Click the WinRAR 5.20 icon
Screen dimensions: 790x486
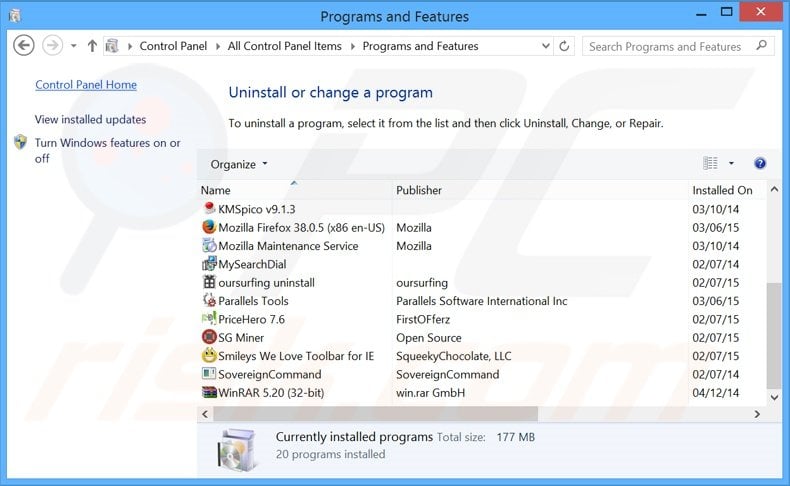coord(209,392)
